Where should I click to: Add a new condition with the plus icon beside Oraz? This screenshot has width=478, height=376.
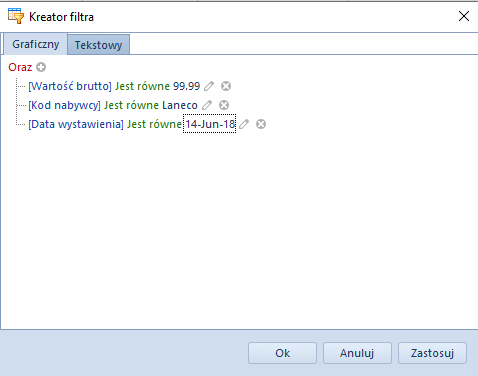pos(41,67)
